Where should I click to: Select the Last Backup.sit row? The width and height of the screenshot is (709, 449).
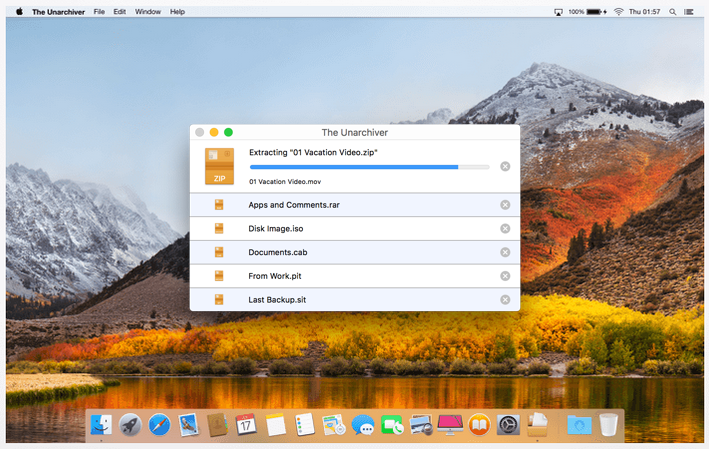click(x=355, y=299)
